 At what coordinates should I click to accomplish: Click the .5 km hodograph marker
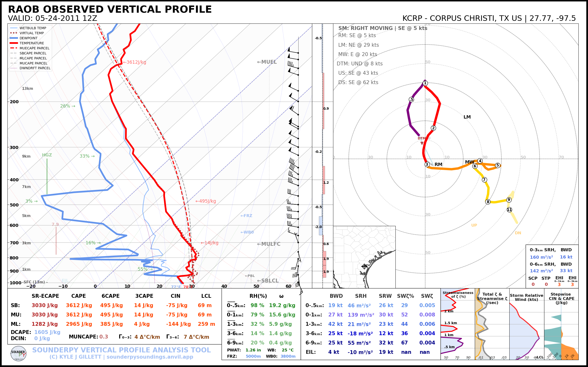tap(411, 99)
